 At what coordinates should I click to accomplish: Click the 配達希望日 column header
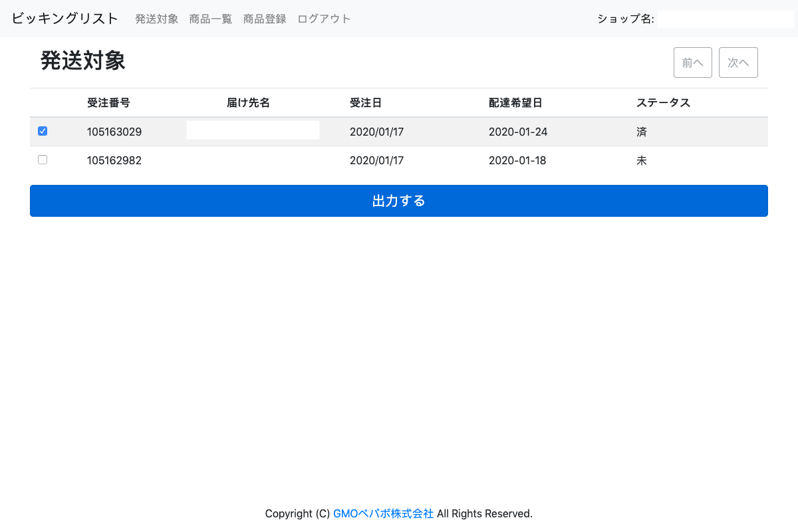515,102
